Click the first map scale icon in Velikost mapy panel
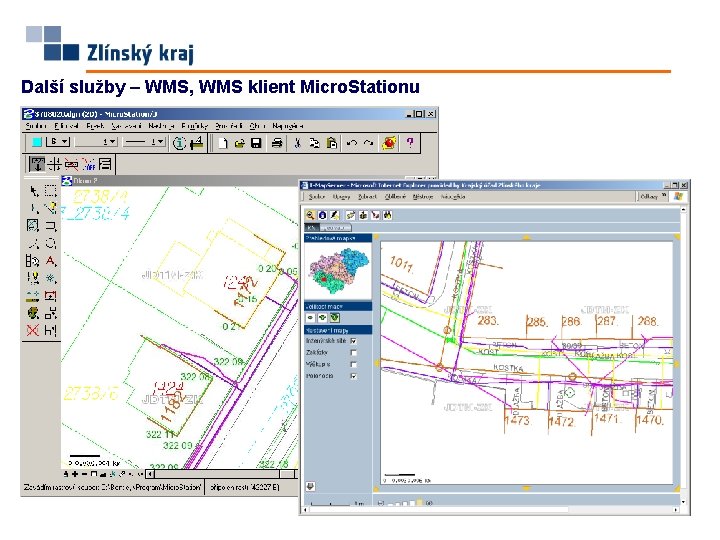 pyautogui.click(x=311, y=317)
